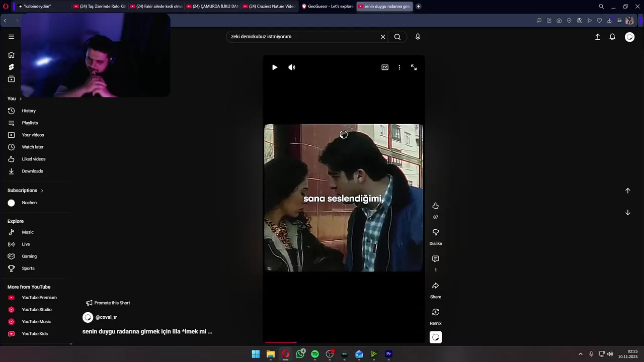Switch to the Taş Üzerinde Rulo tab
This screenshot has width=644, height=362.
(x=99, y=7)
